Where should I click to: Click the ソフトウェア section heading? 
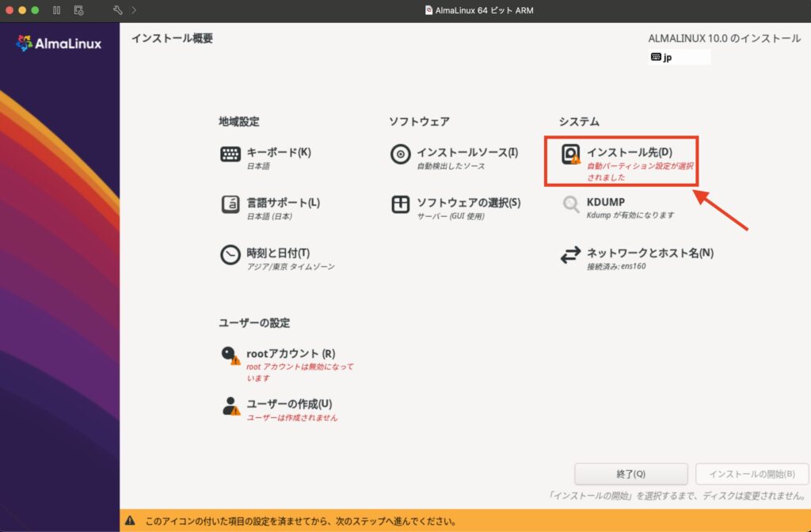(419, 121)
